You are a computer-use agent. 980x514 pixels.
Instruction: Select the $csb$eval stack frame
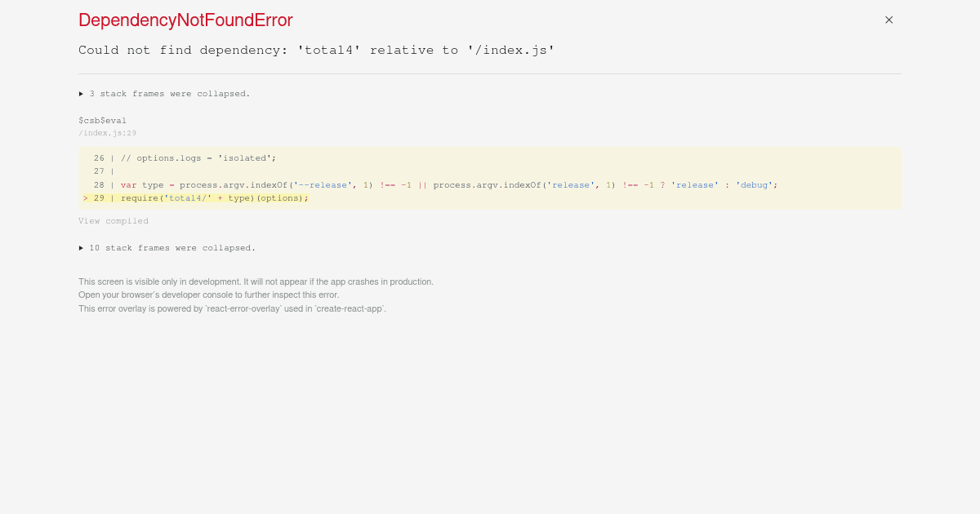(102, 120)
